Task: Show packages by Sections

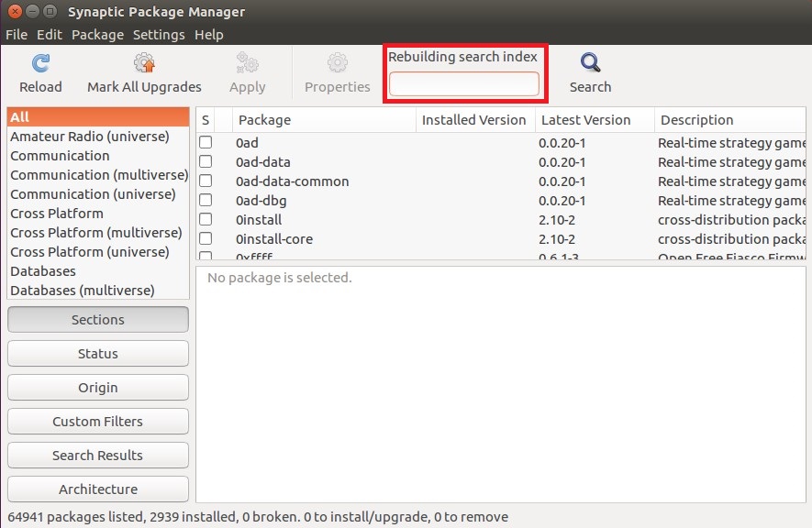Action: [98, 320]
